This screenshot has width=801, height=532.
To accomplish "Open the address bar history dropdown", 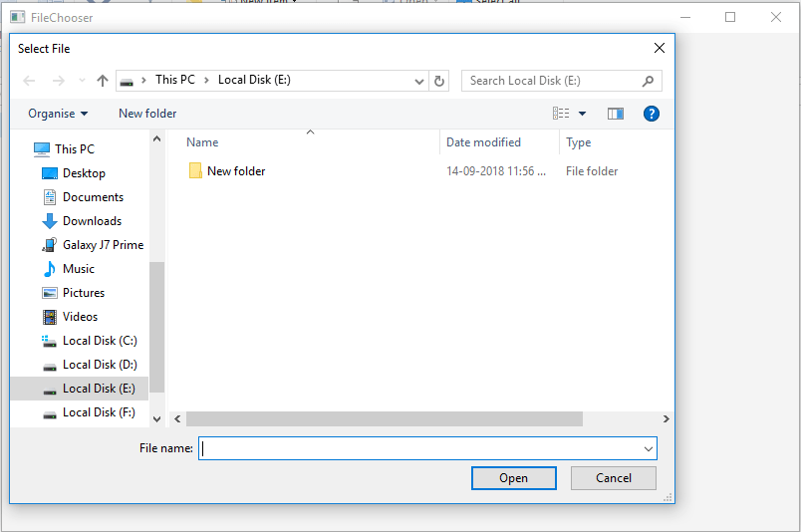I will 418,81.
